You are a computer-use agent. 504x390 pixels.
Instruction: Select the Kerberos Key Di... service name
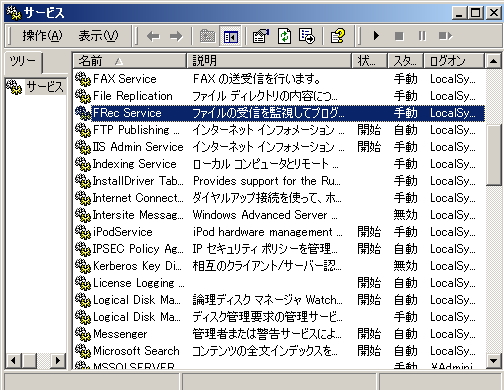(137, 266)
